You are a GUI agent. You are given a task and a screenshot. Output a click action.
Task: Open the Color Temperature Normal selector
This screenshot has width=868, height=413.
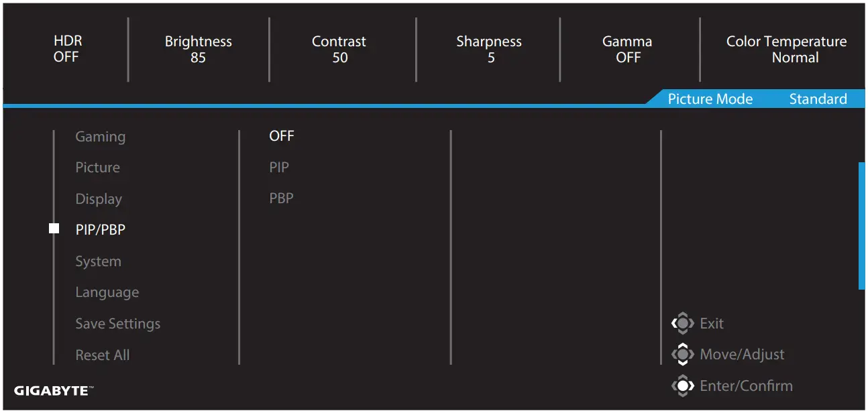[785, 49]
